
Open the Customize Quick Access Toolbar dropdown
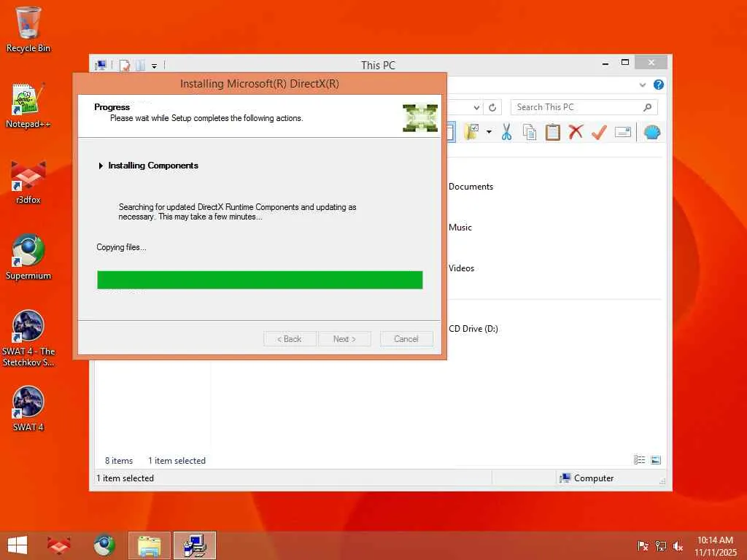(155, 66)
